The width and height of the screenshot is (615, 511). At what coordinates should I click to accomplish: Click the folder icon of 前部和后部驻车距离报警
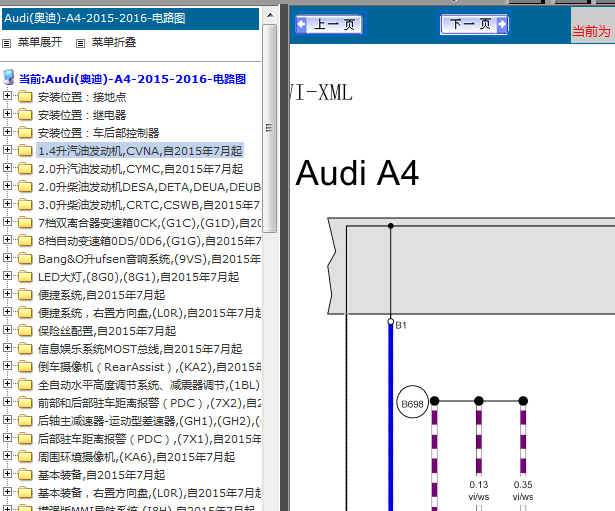click(25, 403)
